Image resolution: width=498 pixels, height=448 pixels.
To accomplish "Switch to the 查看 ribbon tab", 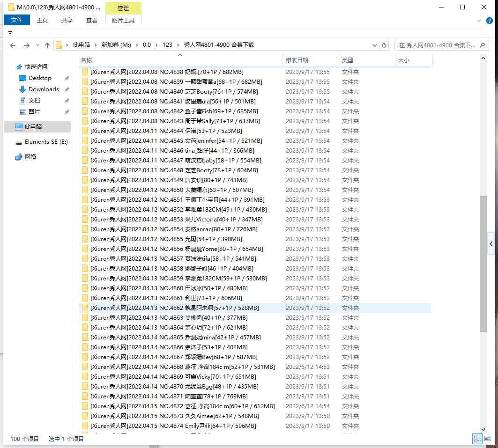I will [x=92, y=20].
